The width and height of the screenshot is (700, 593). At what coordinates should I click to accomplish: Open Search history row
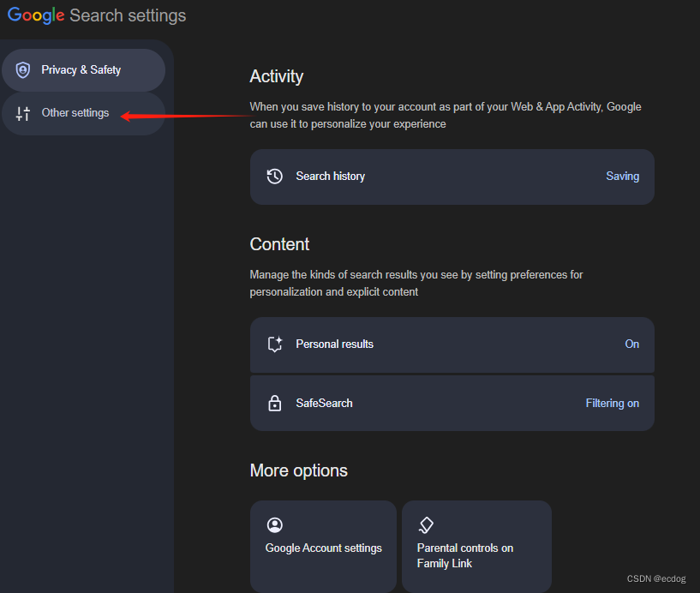(x=452, y=177)
